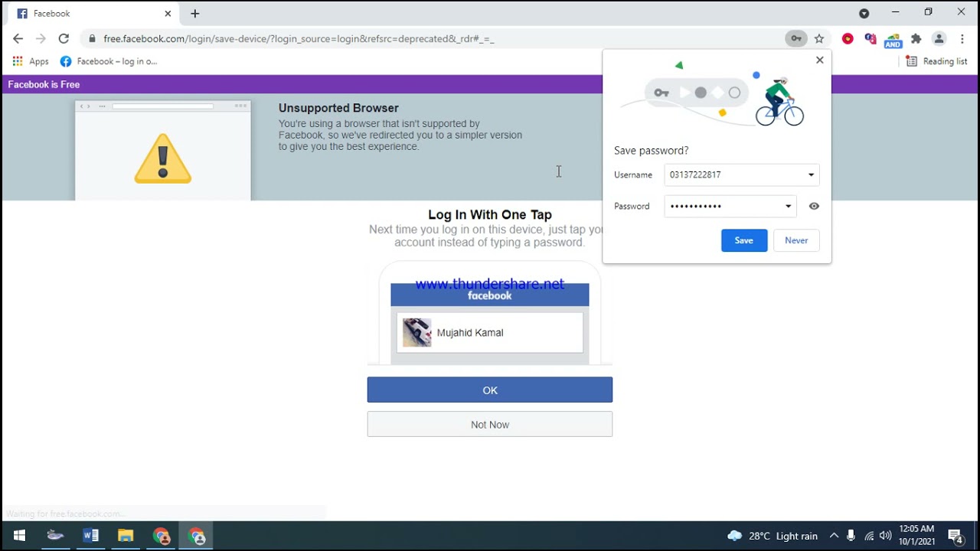Open the first Chrome taskbar icon

point(161,536)
